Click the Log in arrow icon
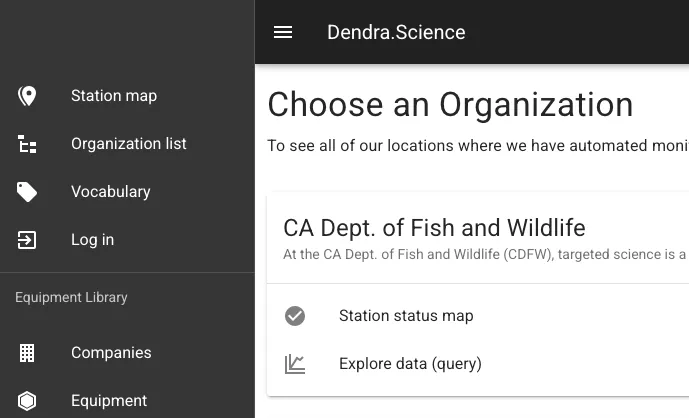Screen dimensions: 689x418 pyautogui.click(x=27, y=240)
